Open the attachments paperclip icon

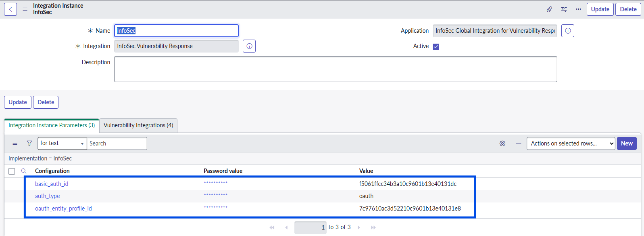[x=549, y=9]
